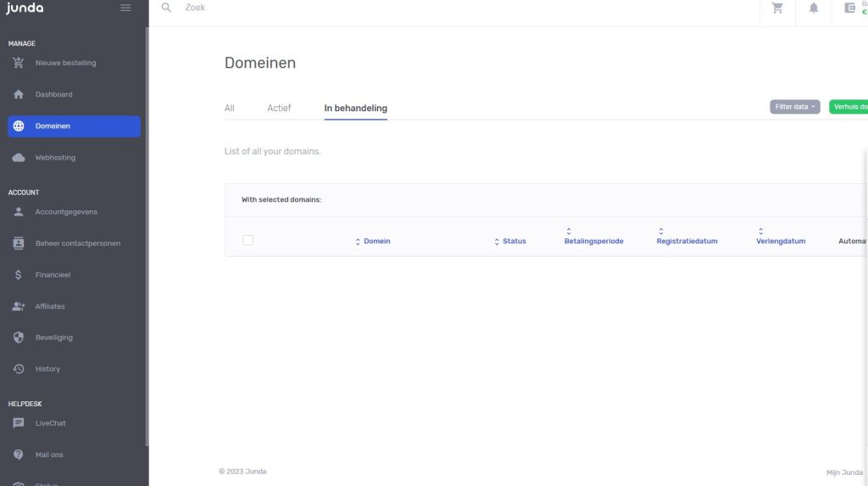Tick the select-all domains checkbox
This screenshot has width=868, height=486.
pos(248,240)
